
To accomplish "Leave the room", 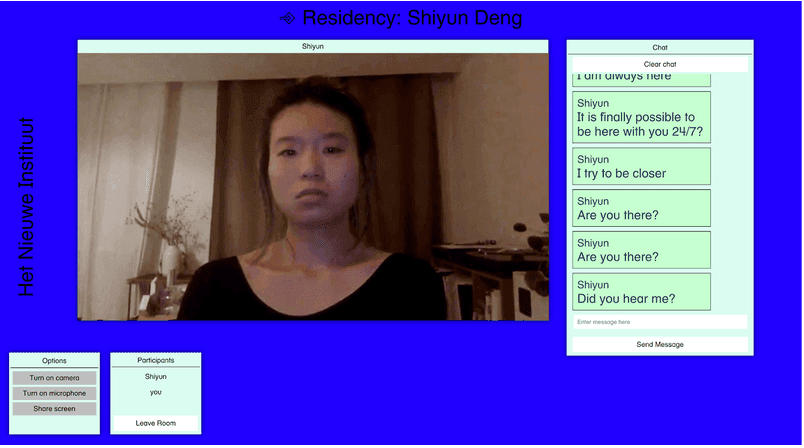I will point(155,423).
